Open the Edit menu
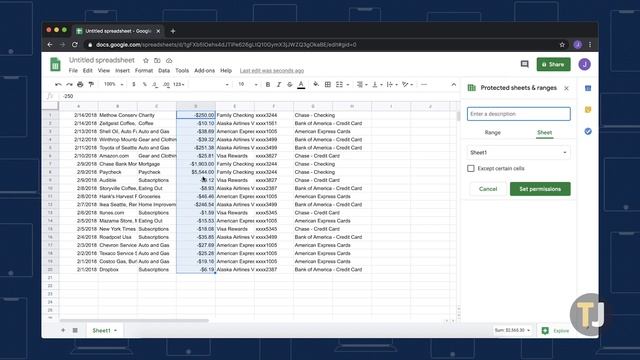The width and height of the screenshot is (640, 360). coord(88,71)
